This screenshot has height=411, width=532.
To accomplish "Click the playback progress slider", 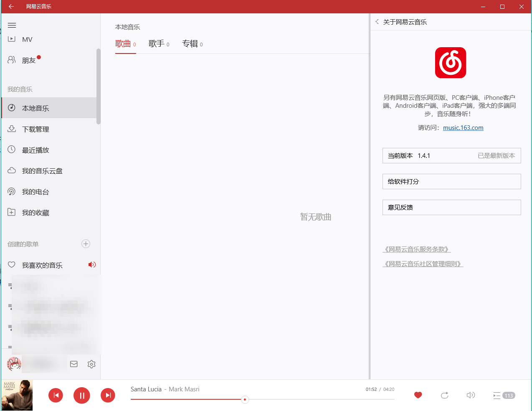I will coord(263,400).
